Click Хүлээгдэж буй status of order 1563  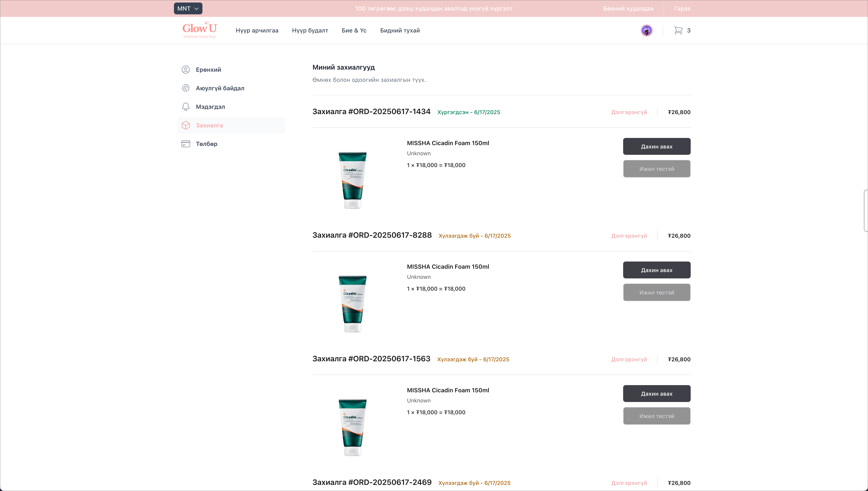[x=473, y=359]
